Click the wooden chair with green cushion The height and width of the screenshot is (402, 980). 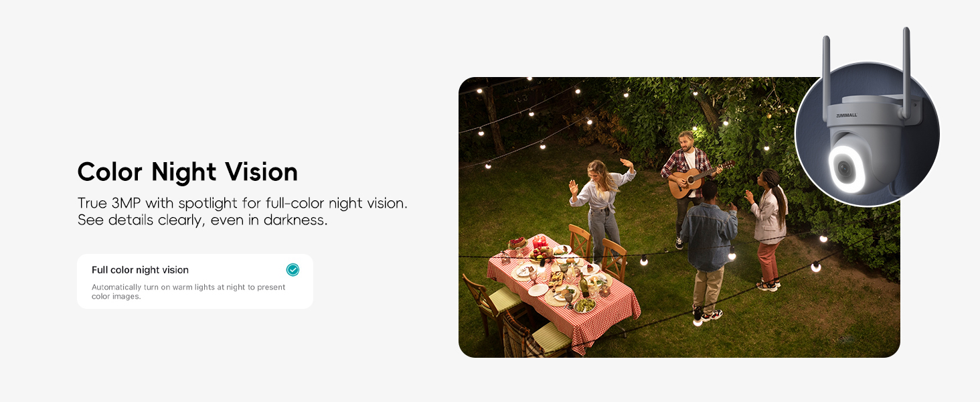click(x=493, y=303)
